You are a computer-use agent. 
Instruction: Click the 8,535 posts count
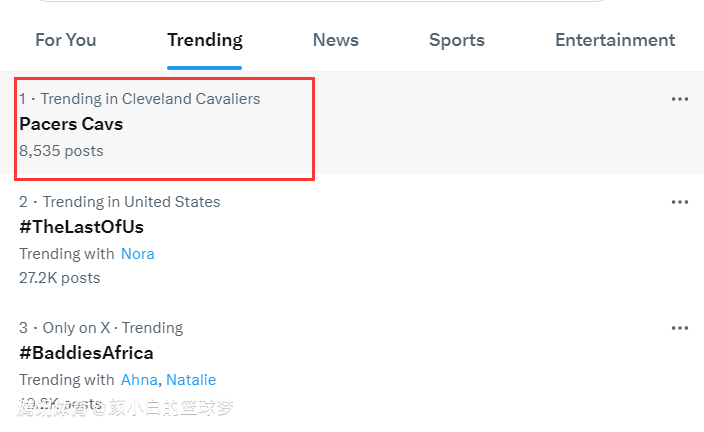coord(61,151)
